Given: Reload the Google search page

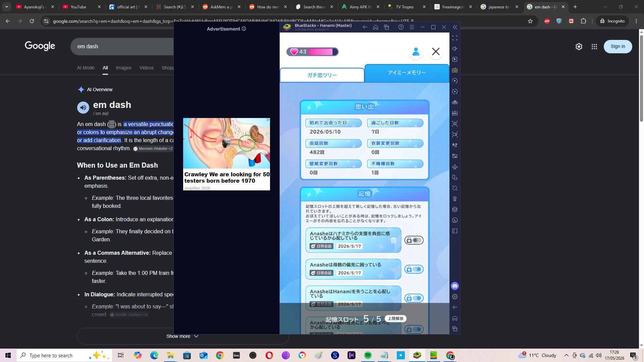Looking at the screenshot, I should tap(32, 21).
